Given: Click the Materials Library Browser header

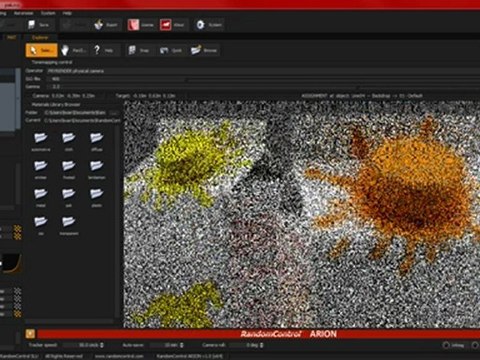Looking at the screenshot, I should coord(56,105).
